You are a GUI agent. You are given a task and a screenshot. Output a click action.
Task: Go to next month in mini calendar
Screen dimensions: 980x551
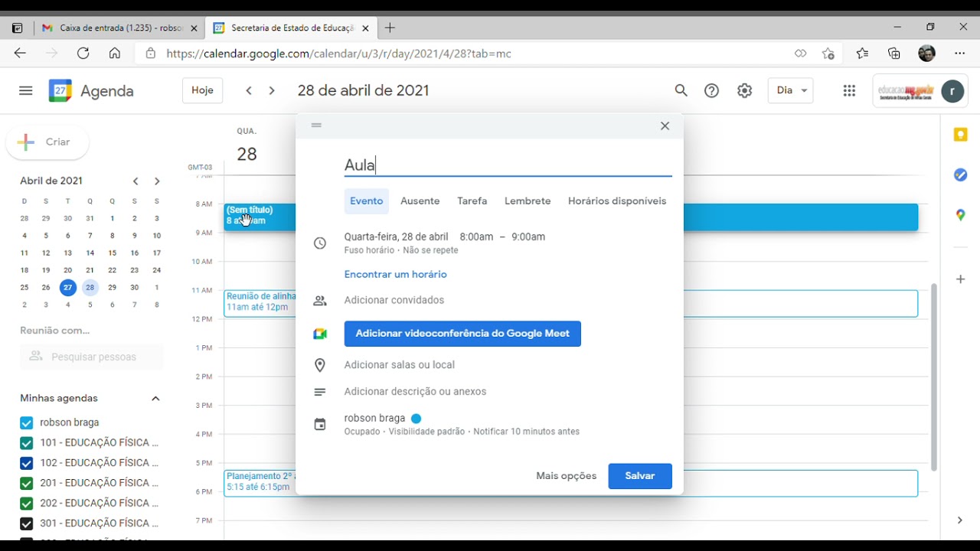coord(157,181)
